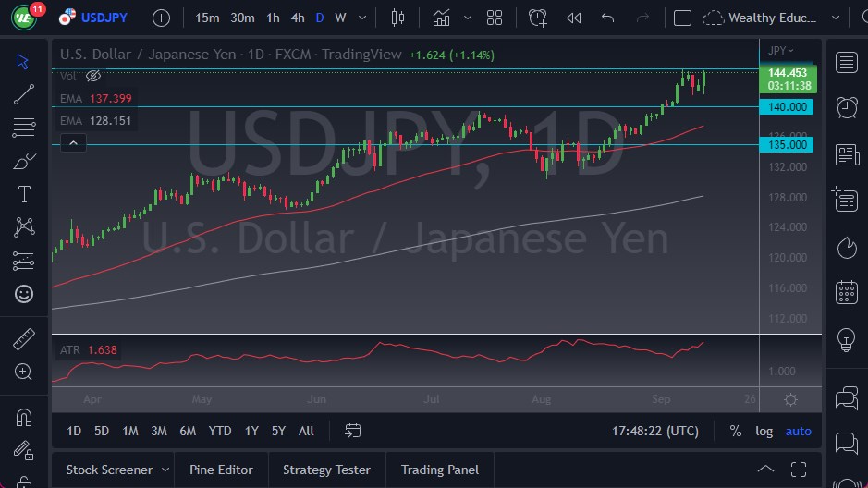Switch to 4h timeframe
868x488 pixels.
pos(298,18)
